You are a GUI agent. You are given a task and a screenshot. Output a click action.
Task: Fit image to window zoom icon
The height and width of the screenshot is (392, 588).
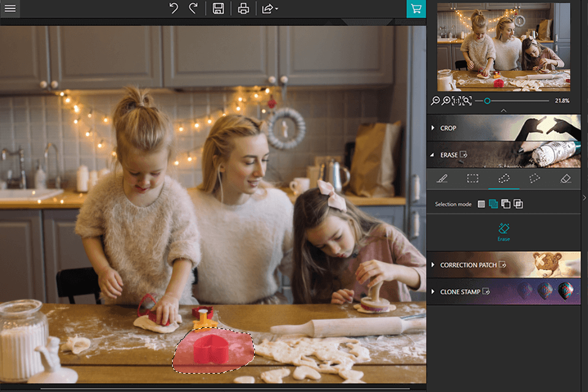(x=467, y=100)
